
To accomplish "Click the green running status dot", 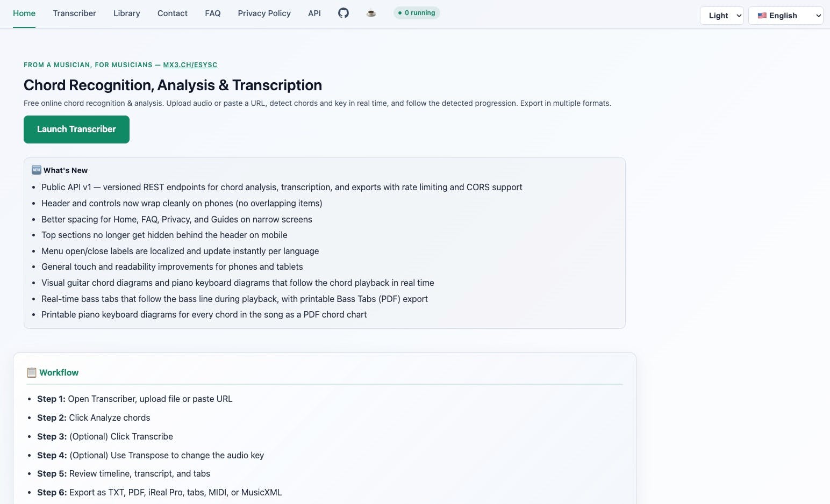I will point(400,13).
